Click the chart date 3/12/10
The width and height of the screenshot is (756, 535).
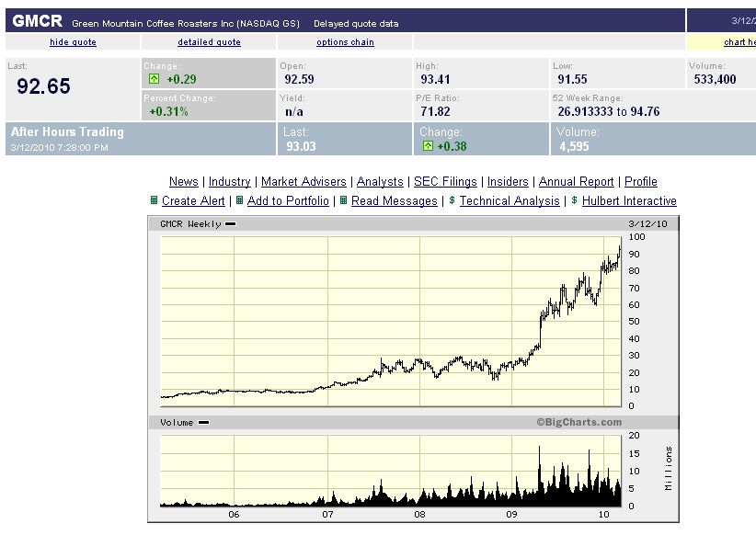(x=647, y=223)
